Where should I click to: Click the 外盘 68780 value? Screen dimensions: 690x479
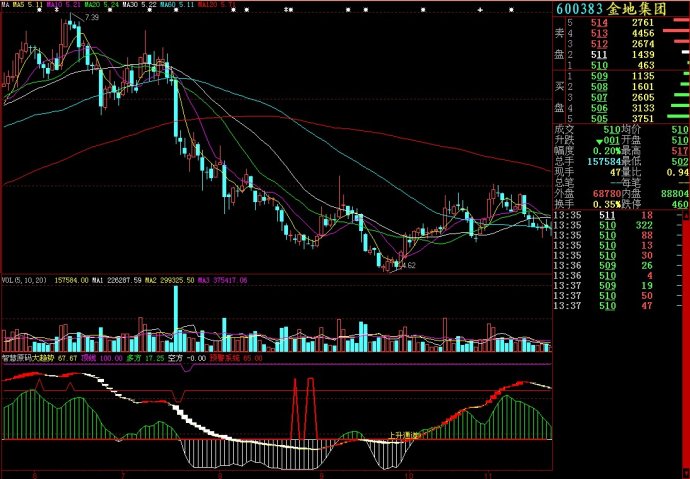[606, 194]
